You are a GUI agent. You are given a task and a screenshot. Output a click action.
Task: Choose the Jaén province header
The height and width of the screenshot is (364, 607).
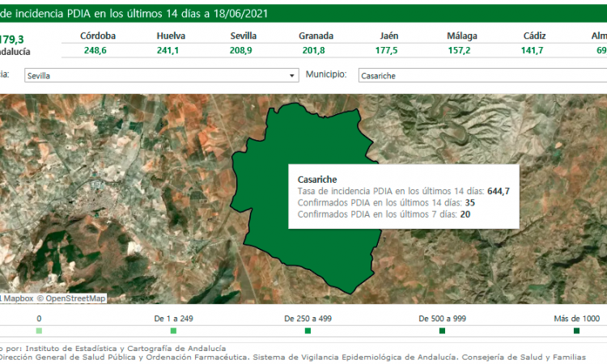388,36
